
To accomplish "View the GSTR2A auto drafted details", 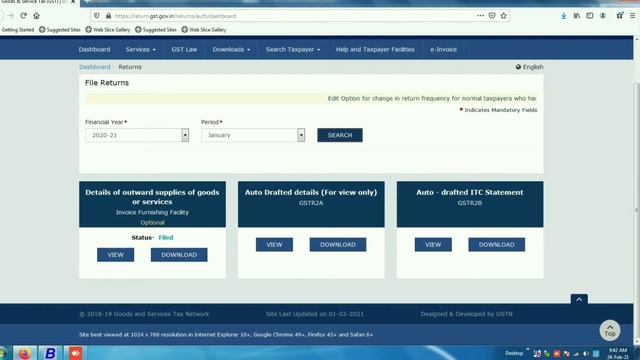I will (x=274, y=244).
